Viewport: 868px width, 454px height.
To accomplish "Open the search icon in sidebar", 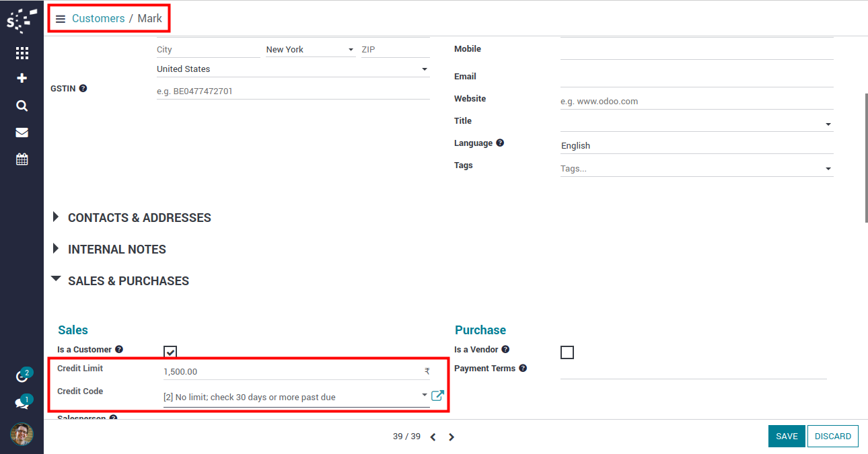I will coord(22,106).
